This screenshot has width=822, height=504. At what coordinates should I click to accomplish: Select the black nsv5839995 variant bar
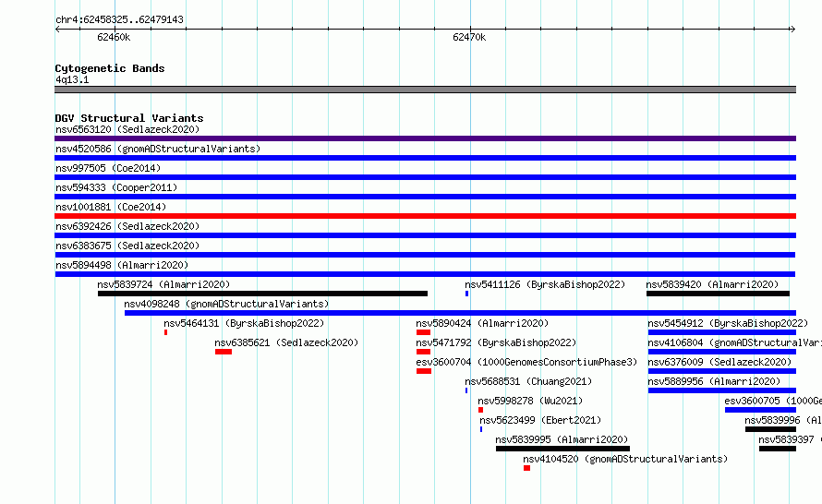point(562,449)
